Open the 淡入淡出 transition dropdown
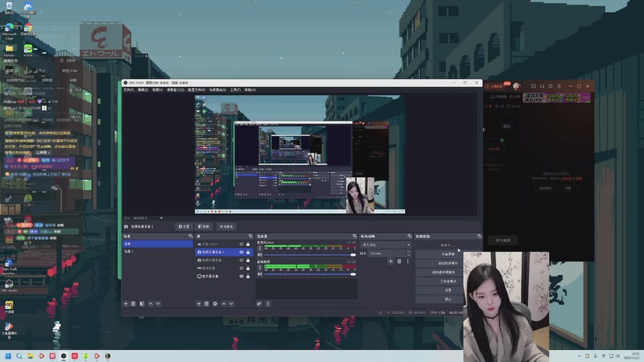The height and width of the screenshot is (362, 644). click(x=386, y=245)
